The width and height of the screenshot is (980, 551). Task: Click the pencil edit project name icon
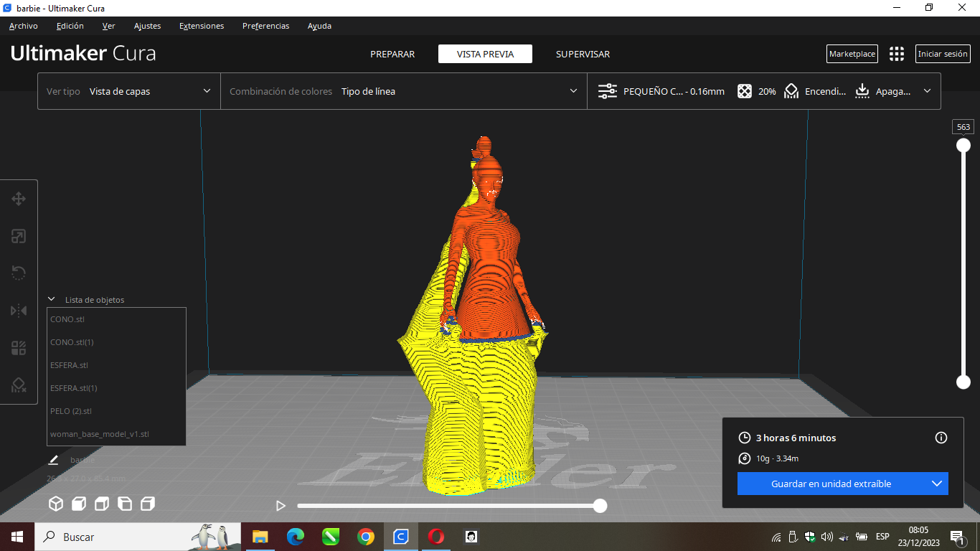[53, 459]
